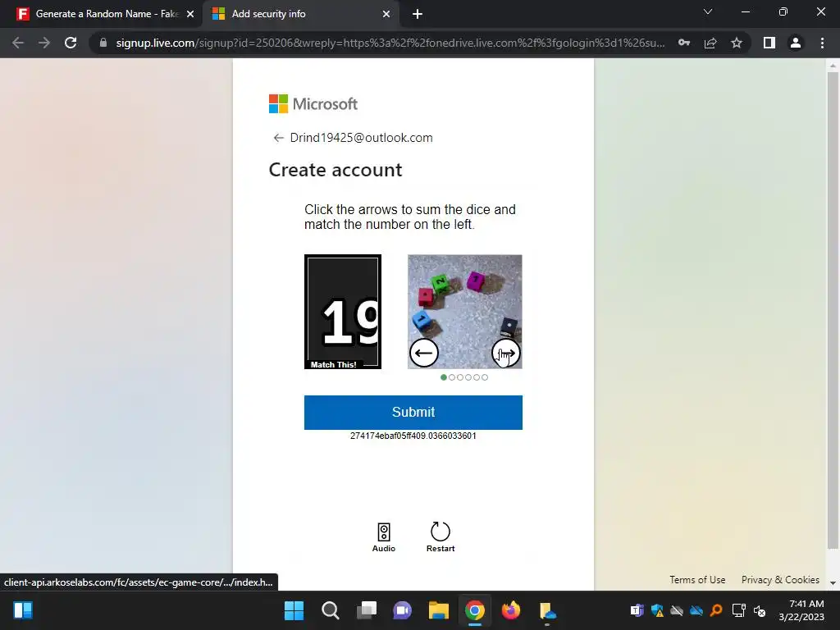This screenshot has height=630, width=840.
Task: Open a new browser tab
Action: (418, 15)
